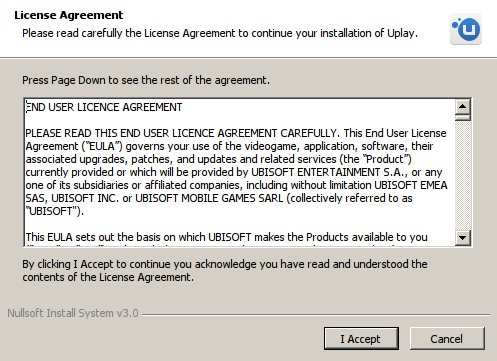This screenshot has height=361, width=497.
Task: Click the 'Press Page Down' instruction text
Action: pos(146,80)
